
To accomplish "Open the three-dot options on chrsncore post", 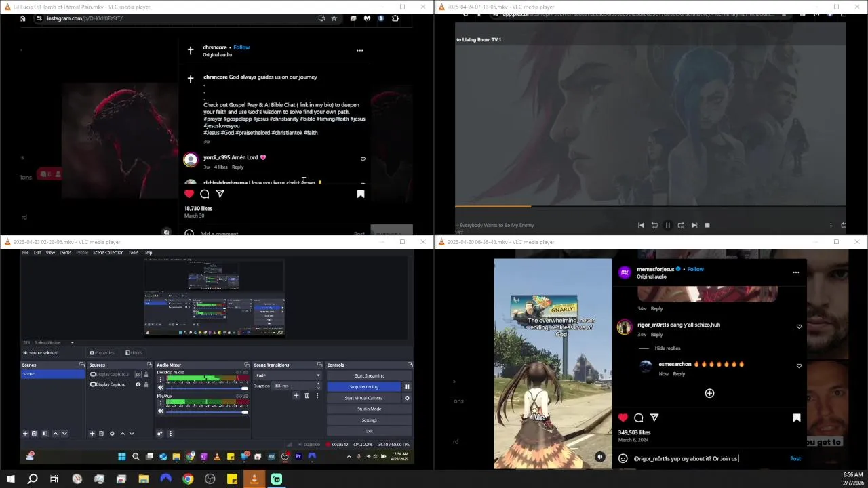I will (360, 50).
